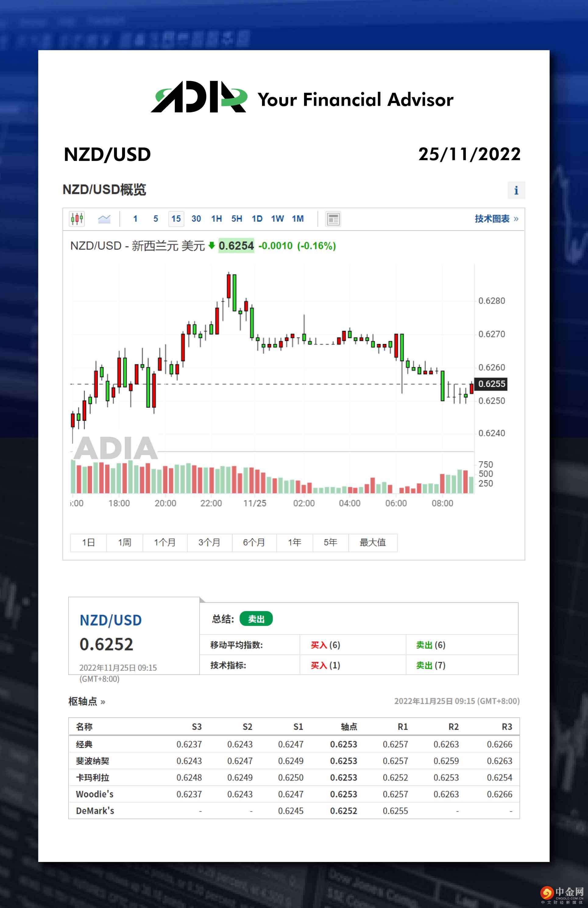Open the blue NZD/USD quote link
Screen dimensions: 588x908
(x=111, y=620)
